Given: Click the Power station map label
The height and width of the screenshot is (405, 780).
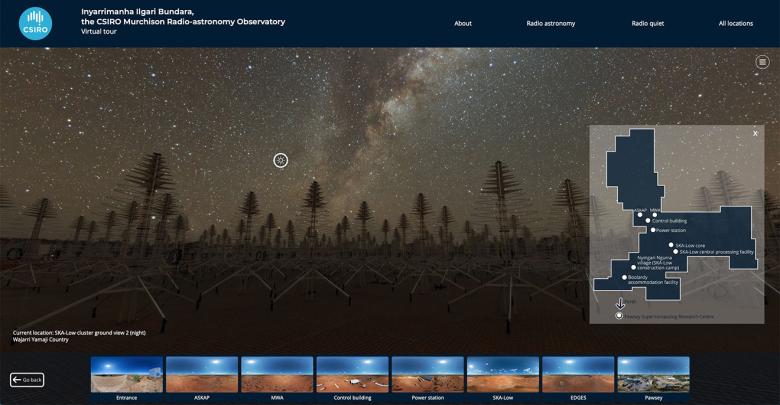Looking at the screenshot, I should 671,230.
